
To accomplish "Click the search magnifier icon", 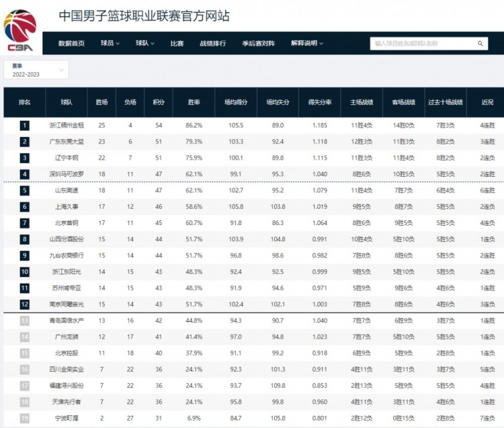I will point(480,44).
